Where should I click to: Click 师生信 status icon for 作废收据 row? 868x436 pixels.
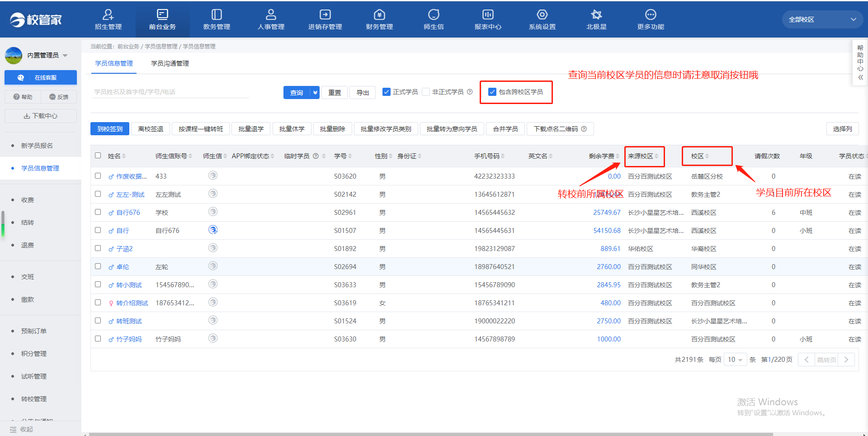(x=213, y=175)
